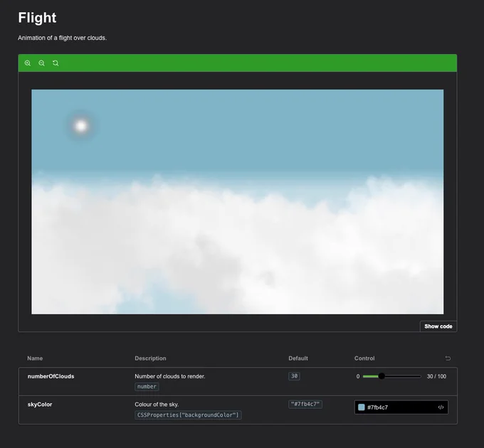Click the Flight animation canvas preview
The image size is (484, 448).
click(237, 202)
